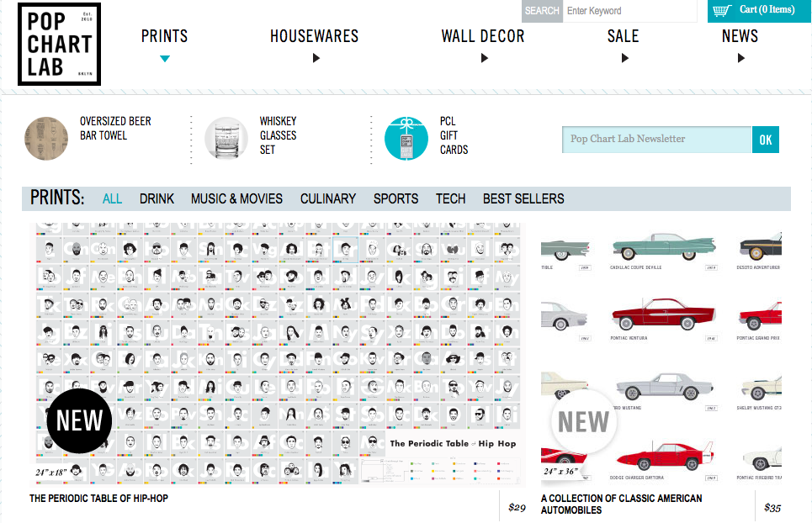This screenshot has height=523, width=812.
Task: Click the Oversized Beer Bar Towel image
Action: tap(46, 138)
